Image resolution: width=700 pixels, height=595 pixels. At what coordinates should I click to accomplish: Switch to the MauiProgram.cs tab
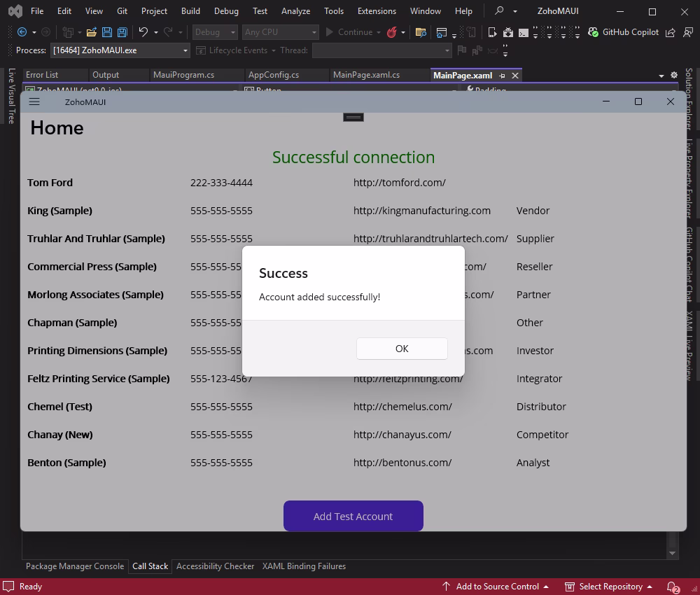(x=183, y=75)
